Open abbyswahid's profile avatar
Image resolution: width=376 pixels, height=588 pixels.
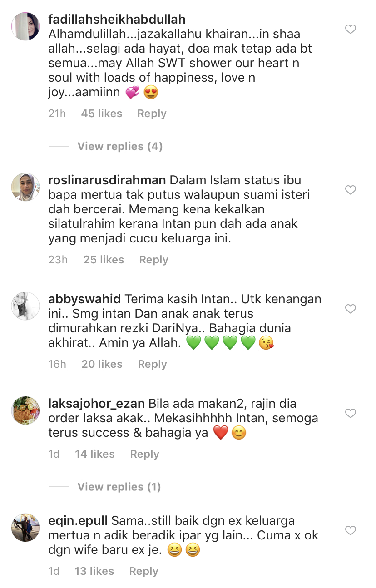pyautogui.click(x=25, y=306)
